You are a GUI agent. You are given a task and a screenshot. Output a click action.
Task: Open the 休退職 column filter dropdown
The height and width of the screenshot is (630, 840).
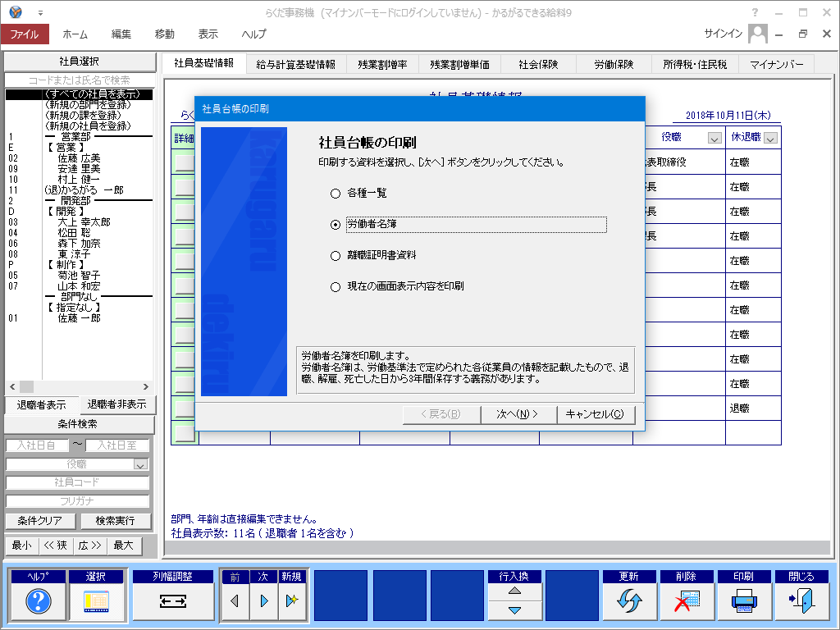pos(770,138)
